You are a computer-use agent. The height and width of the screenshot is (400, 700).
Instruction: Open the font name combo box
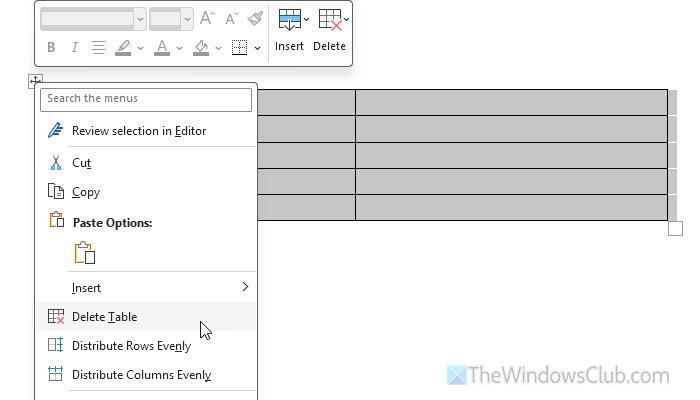tap(93, 19)
